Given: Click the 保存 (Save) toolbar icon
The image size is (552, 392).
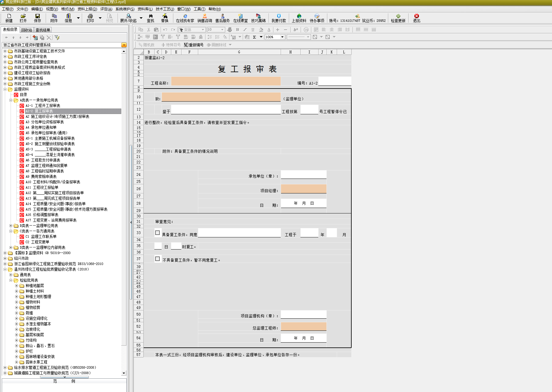Looking at the screenshot, I should pos(38,18).
